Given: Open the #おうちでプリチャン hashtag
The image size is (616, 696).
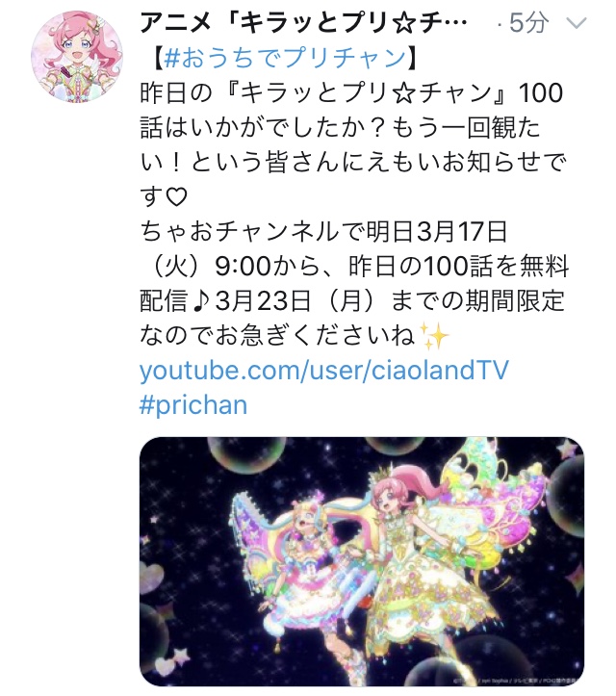Looking at the screenshot, I should click(285, 58).
